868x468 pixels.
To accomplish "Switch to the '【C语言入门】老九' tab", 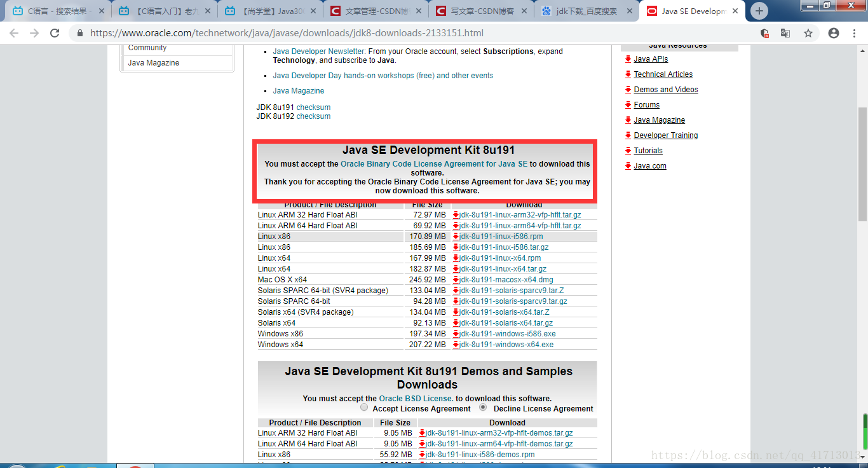I will [163, 11].
